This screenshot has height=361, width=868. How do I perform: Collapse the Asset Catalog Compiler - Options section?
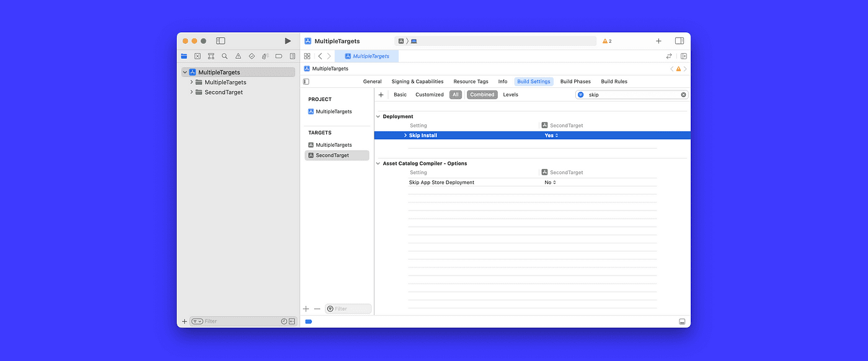pyautogui.click(x=378, y=163)
